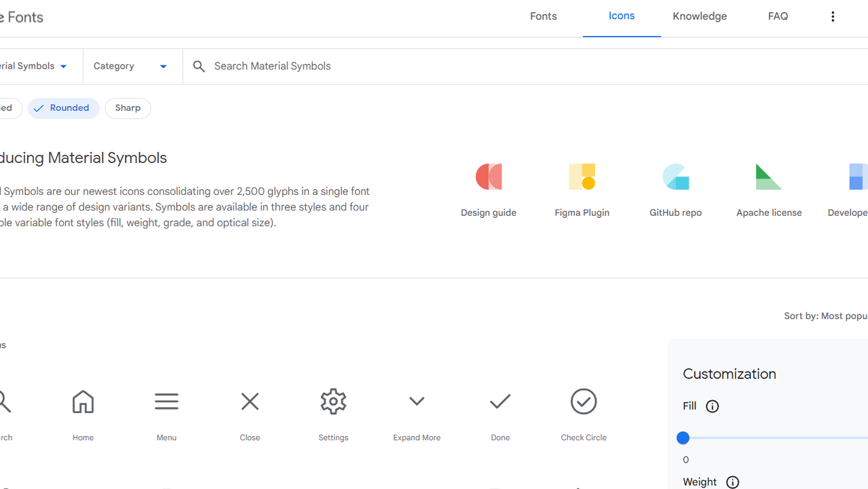Select the Sharp style chip
Screen dimensions: 868x489
pyautogui.click(x=128, y=108)
